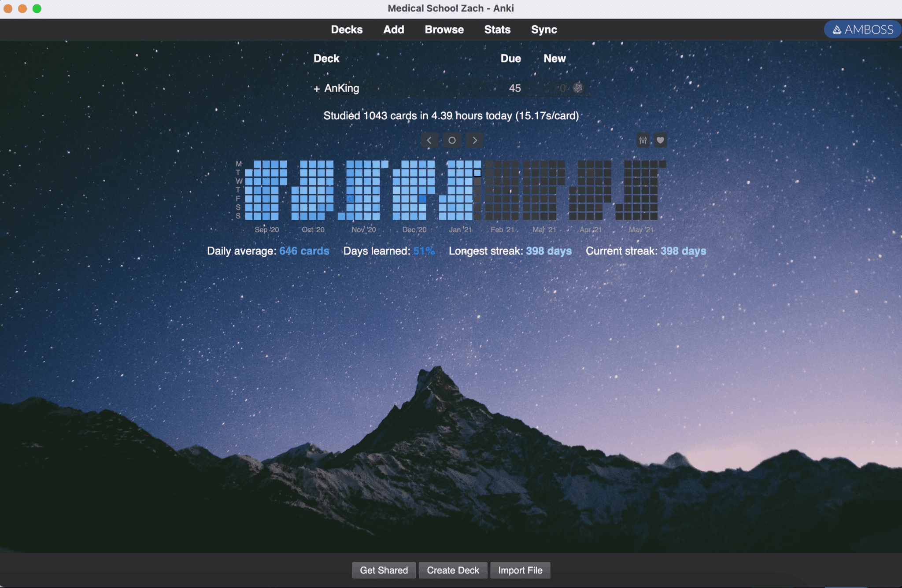Click the Longest streak 398 days value
Viewport: 902px width, 588px height.
pos(549,251)
